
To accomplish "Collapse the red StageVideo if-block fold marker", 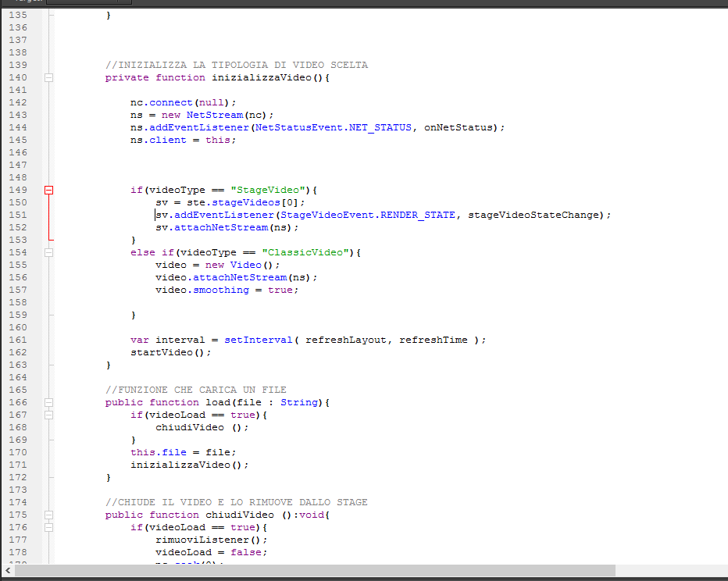I will tap(48, 191).
